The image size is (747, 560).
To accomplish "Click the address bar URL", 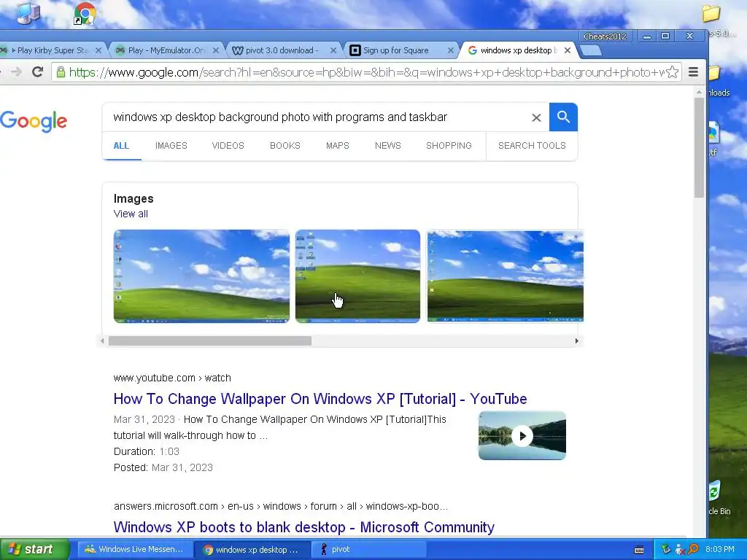I will click(366, 72).
